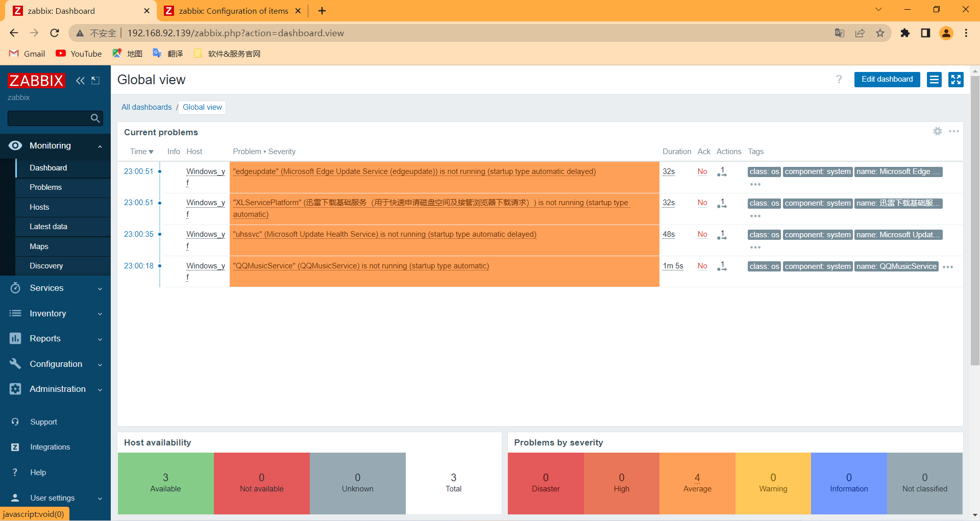Click the actions icon for QQMusicService problem
This screenshot has height=521, width=980.
click(722, 266)
